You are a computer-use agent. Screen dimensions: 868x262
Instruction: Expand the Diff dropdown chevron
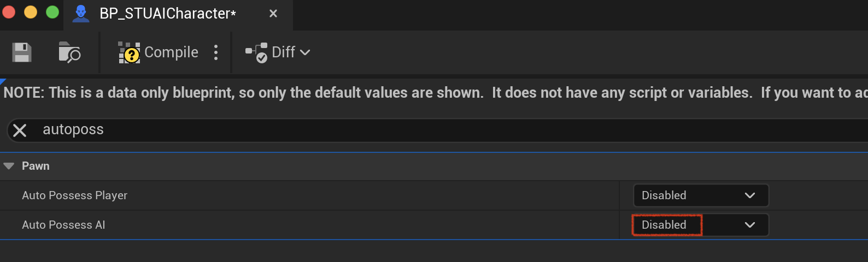coord(305,52)
